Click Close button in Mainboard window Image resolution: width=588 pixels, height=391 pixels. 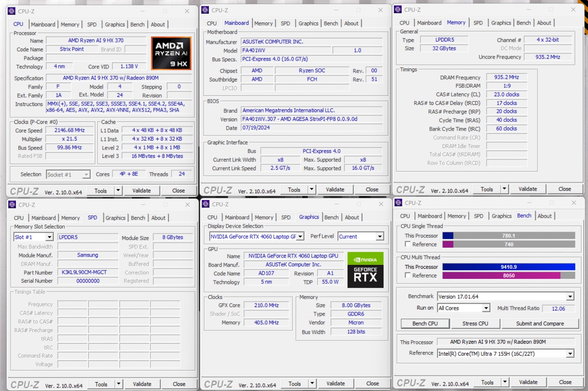[372, 189]
